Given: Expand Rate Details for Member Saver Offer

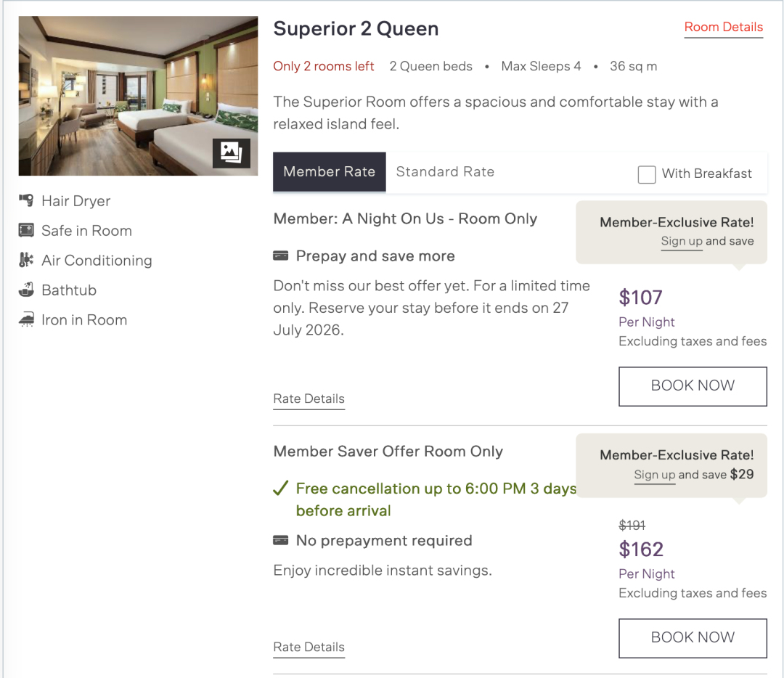Looking at the screenshot, I should [309, 647].
